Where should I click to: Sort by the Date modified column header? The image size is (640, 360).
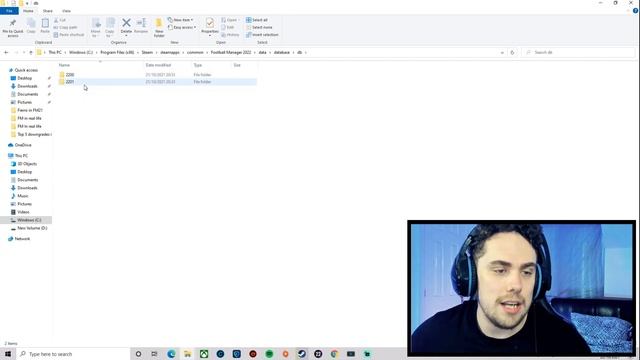(158, 65)
